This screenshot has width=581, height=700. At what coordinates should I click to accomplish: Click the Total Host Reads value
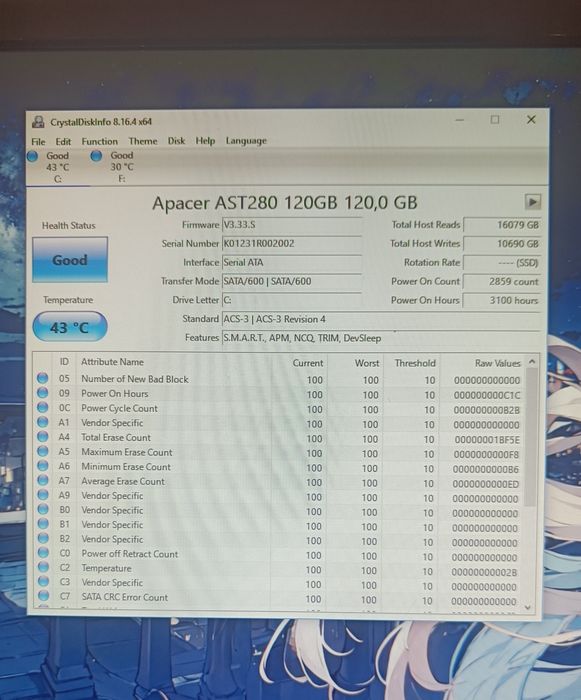[x=502, y=225]
